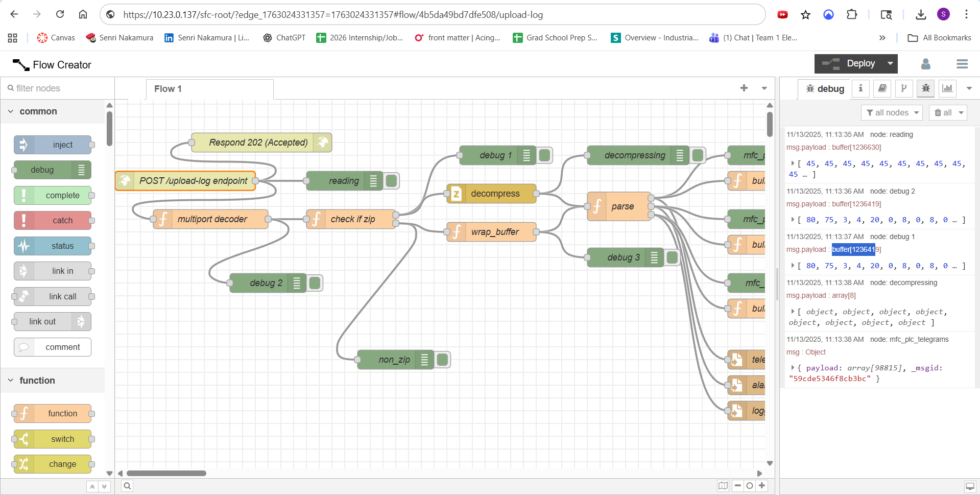980x495 pixels.
Task: Toggle the debug 2 node button
Action: (315, 282)
